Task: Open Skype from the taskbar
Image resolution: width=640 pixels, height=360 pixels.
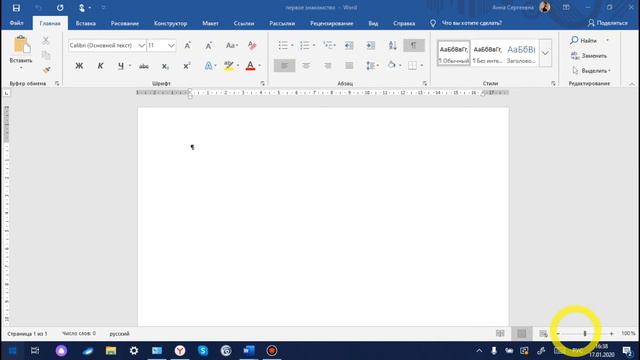Action: [x=203, y=351]
